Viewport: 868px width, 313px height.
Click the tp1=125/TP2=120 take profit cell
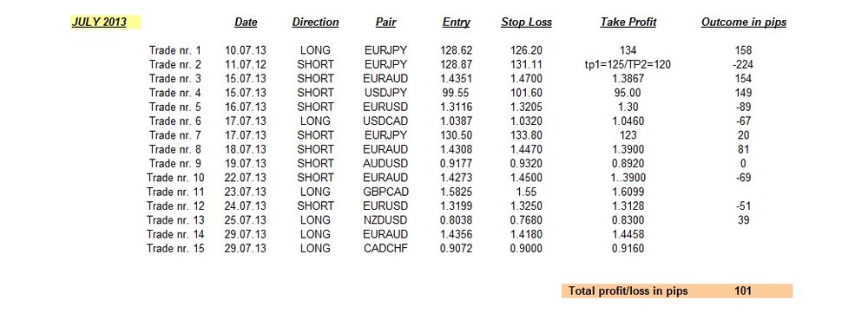[628, 65]
